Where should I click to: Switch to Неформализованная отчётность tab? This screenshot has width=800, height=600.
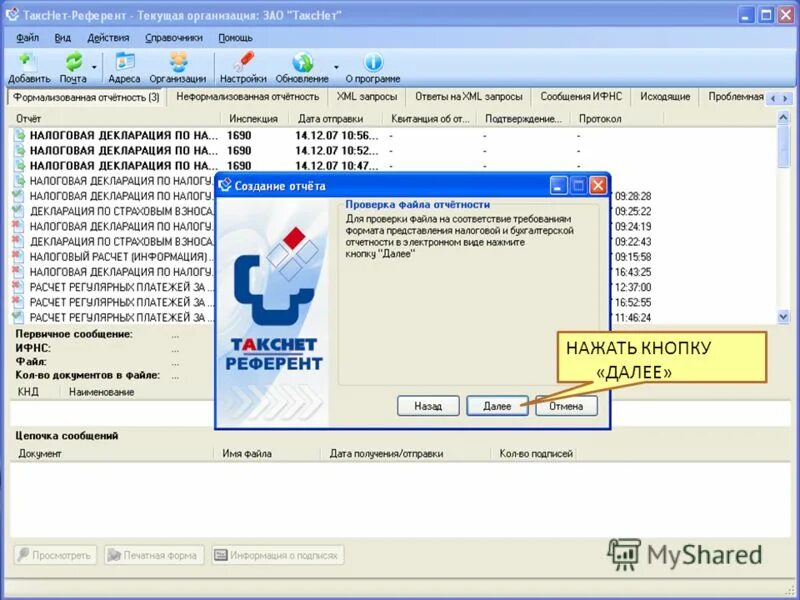click(x=247, y=96)
